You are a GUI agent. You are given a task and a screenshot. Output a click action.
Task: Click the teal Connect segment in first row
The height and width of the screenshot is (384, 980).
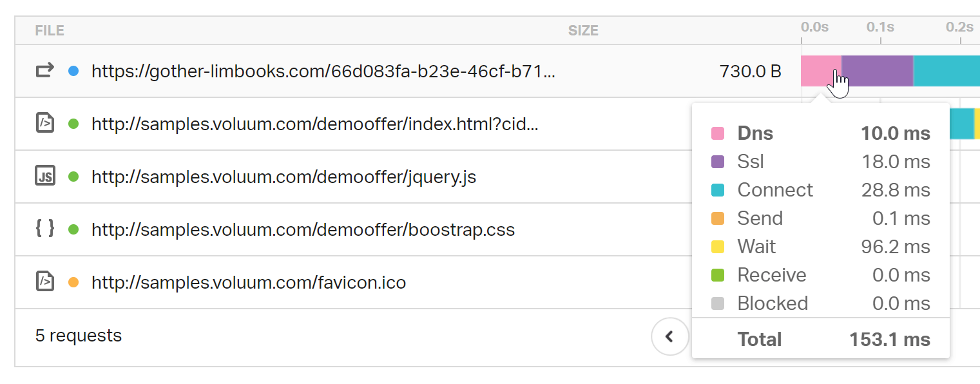[x=946, y=71]
